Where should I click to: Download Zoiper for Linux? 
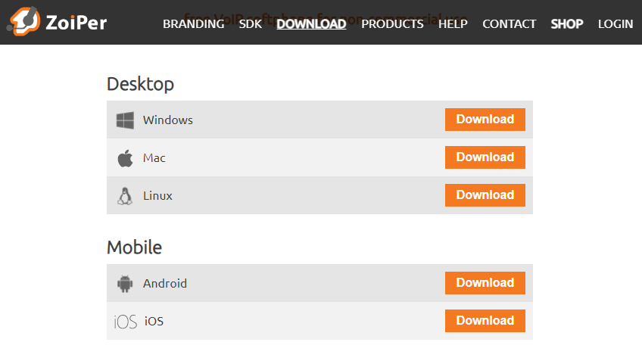pos(485,195)
